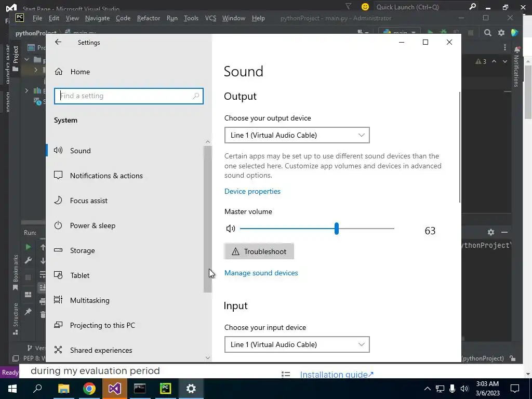Image resolution: width=532 pixels, height=399 pixels.
Task: Open Manage sound devices link
Action: pos(261,273)
